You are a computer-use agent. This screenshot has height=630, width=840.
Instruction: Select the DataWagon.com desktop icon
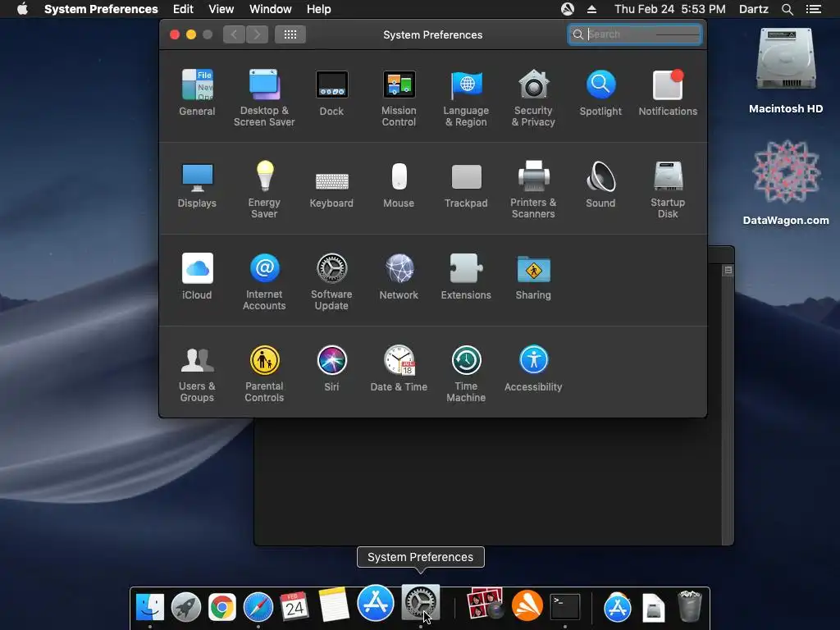(786, 182)
